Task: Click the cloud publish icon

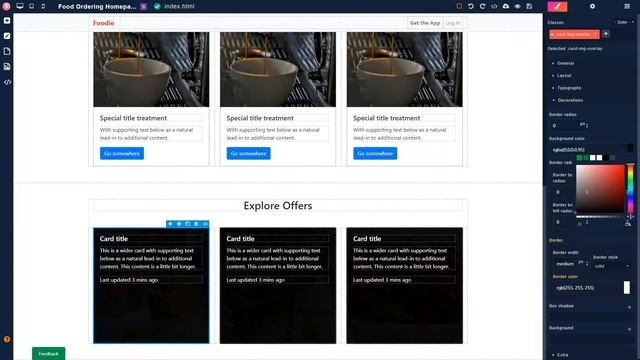Action: 506,6
